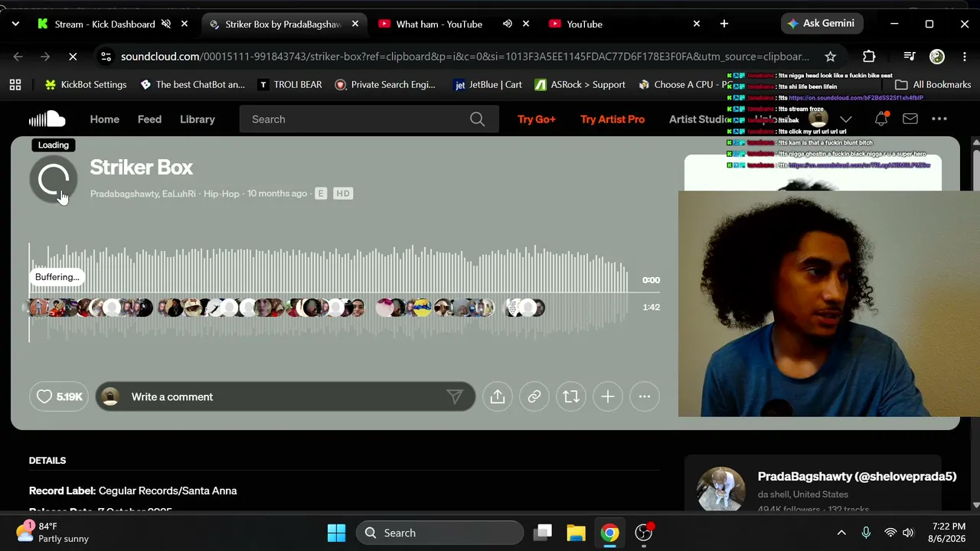Open Task View on the taskbar
Screen dimensions: 980x551
[544, 533]
